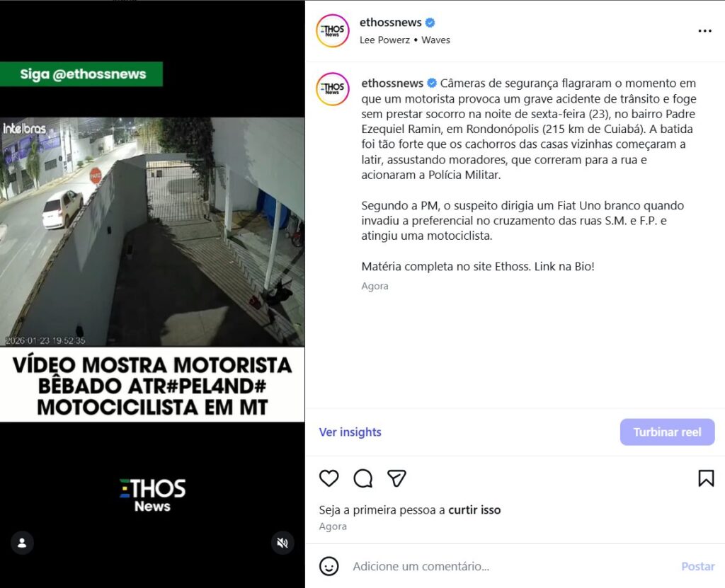Image resolution: width=725 pixels, height=588 pixels.
Task: Click the security camera video frame
Action: (152, 231)
